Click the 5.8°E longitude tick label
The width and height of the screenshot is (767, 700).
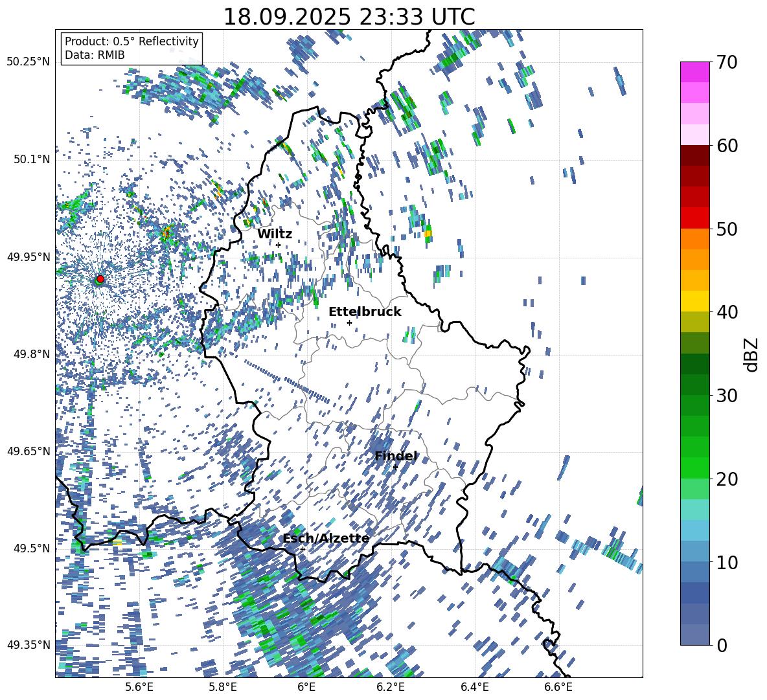[223, 687]
